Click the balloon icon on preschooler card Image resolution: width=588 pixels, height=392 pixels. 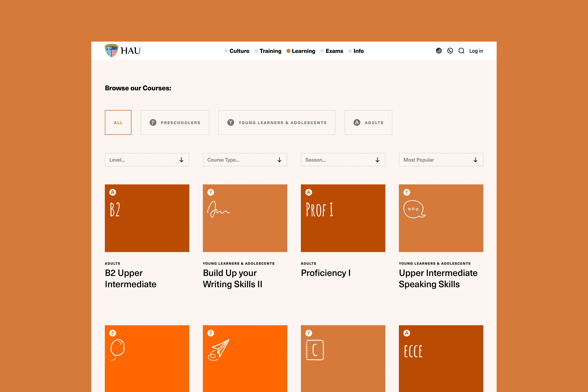(x=117, y=350)
